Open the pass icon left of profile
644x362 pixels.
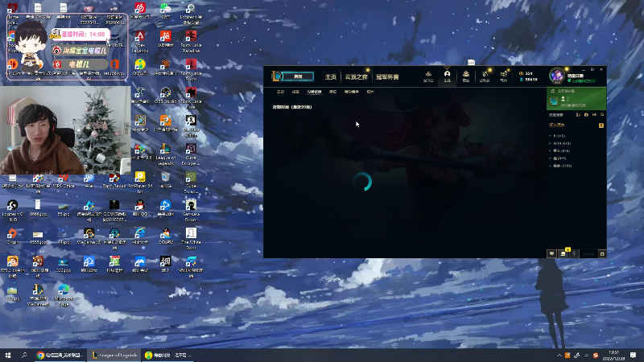[428, 76]
